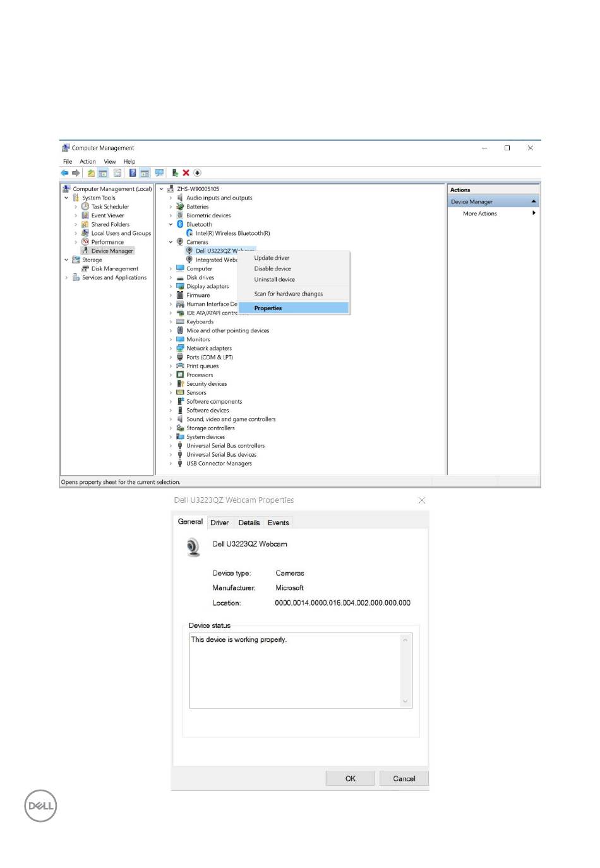
Task: Toggle the Show/Hide Console Tree toolbar icon
Action: point(102,172)
